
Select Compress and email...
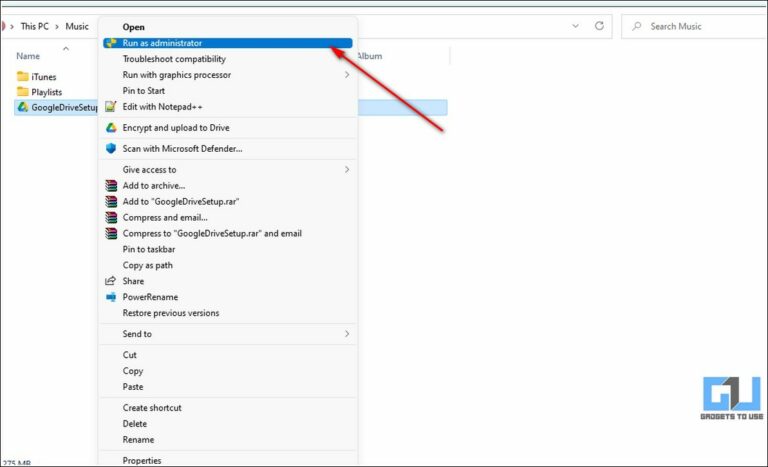(228, 218)
